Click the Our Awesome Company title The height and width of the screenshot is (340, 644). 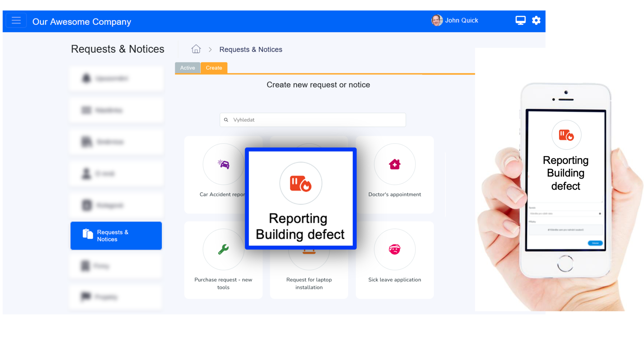click(82, 21)
